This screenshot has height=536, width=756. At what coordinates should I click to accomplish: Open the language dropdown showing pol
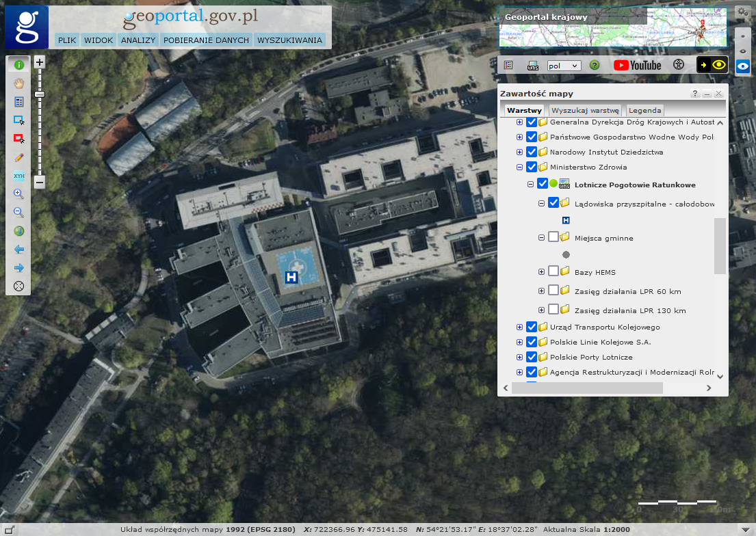point(564,66)
